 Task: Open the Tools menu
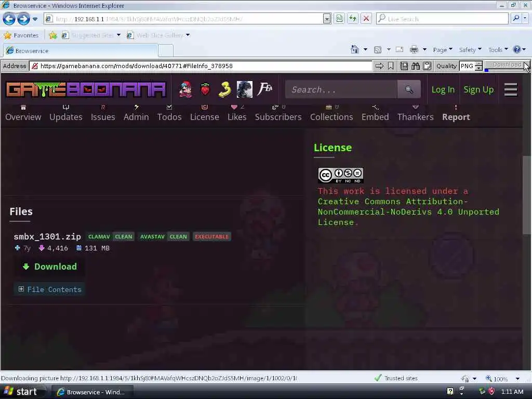point(498,50)
